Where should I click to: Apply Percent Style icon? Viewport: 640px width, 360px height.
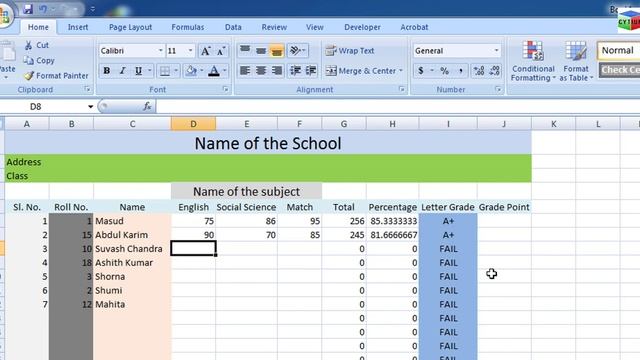coord(444,71)
